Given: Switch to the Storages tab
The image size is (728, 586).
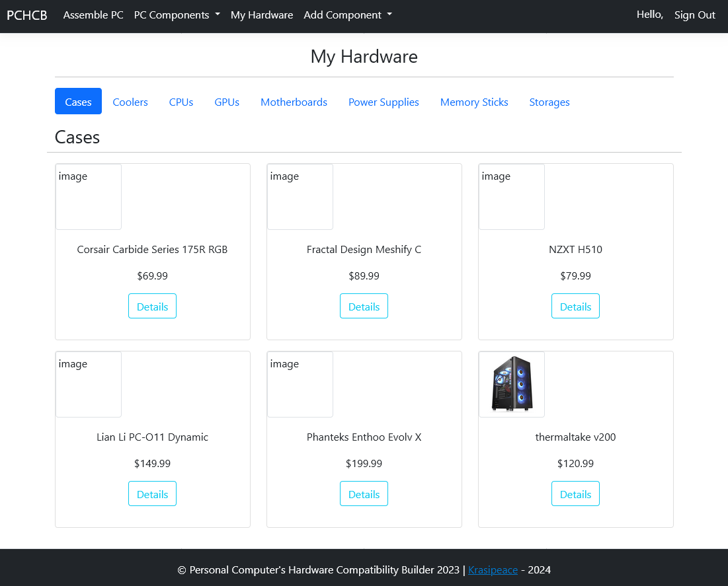Looking at the screenshot, I should click(549, 102).
